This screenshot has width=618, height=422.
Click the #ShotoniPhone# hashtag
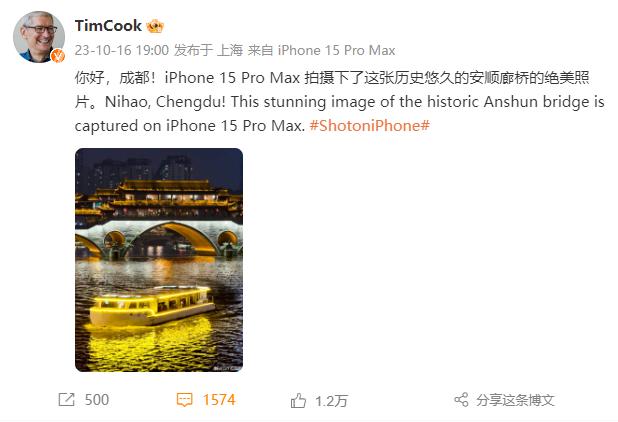coord(369,126)
